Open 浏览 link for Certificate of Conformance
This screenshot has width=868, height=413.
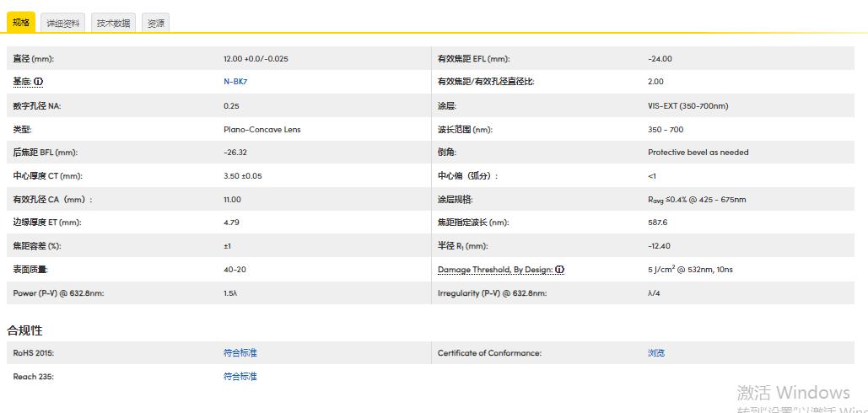[655, 353]
